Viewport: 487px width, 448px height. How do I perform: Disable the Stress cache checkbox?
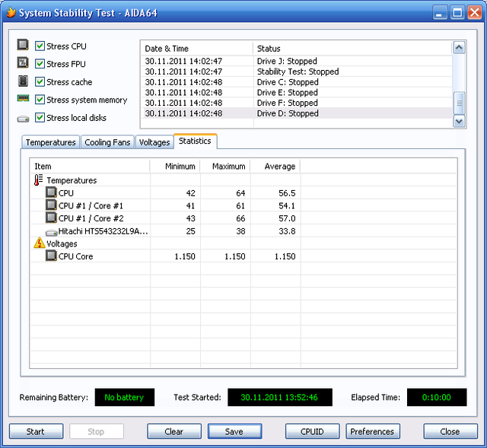pos(40,82)
